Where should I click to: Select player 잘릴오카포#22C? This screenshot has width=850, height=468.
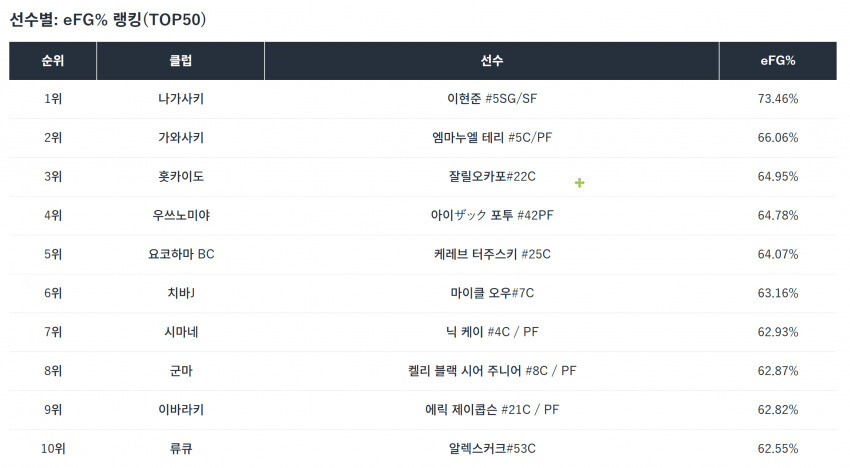coord(491,177)
